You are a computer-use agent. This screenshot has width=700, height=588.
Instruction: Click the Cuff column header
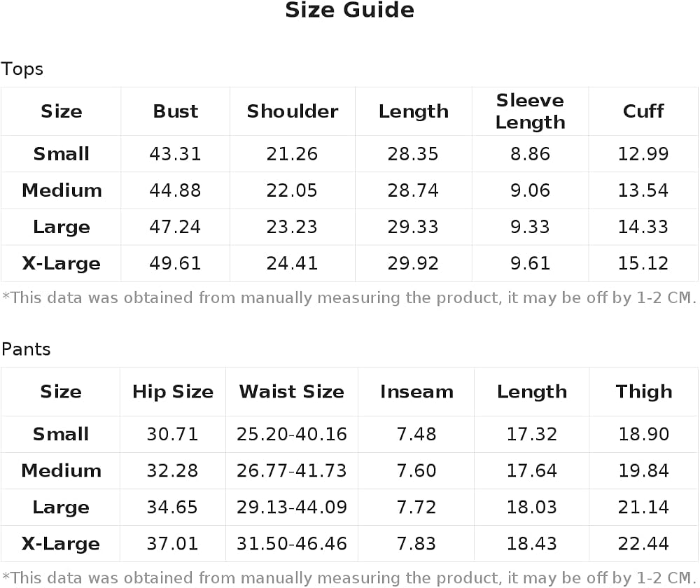(643, 111)
